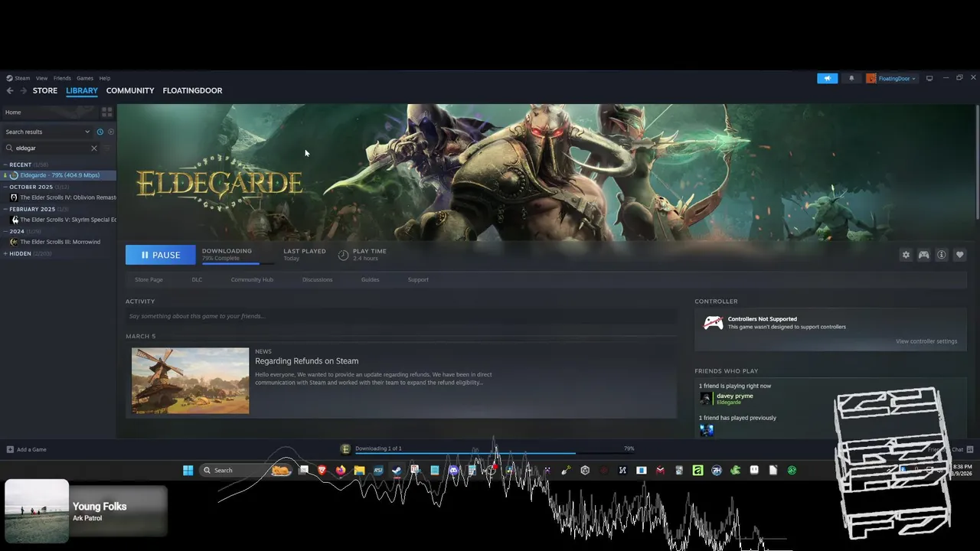Open the Support link
The image size is (980, 551).
(x=418, y=279)
